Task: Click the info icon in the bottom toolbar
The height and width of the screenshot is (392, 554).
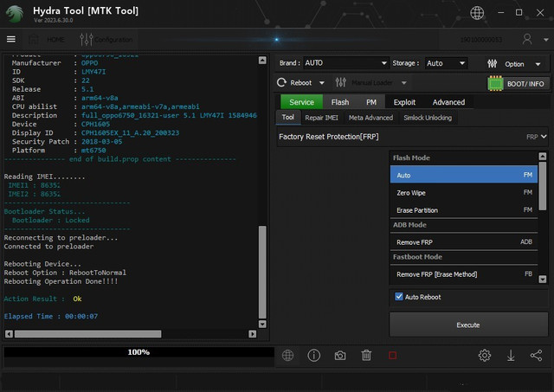Action: pyautogui.click(x=313, y=356)
